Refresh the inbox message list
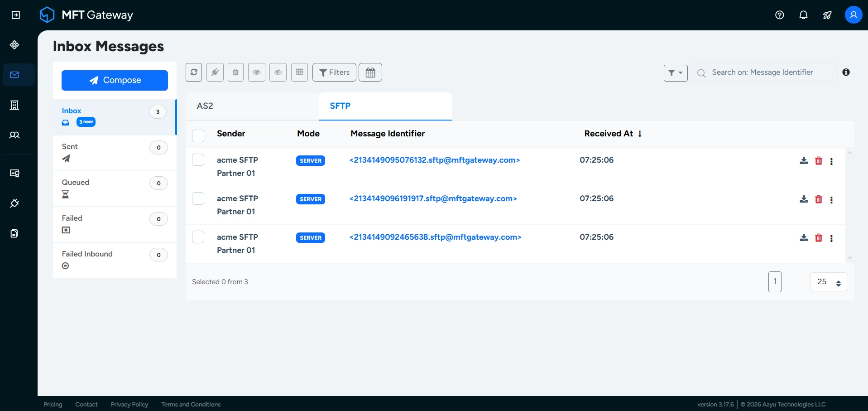 (194, 72)
